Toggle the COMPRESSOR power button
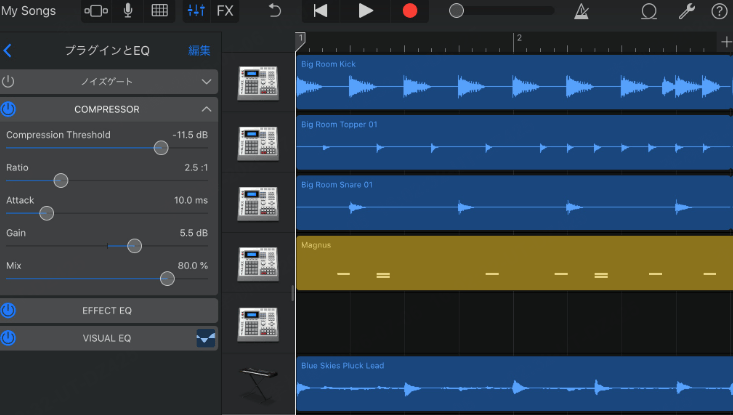Screen dimensions: 733x415 [x=8, y=109]
